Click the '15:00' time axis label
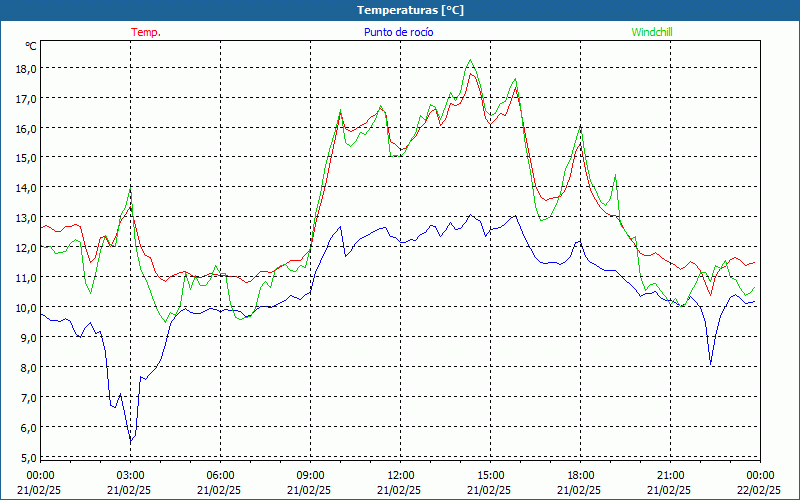The height and width of the screenshot is (500, 800). coord(490,476)
